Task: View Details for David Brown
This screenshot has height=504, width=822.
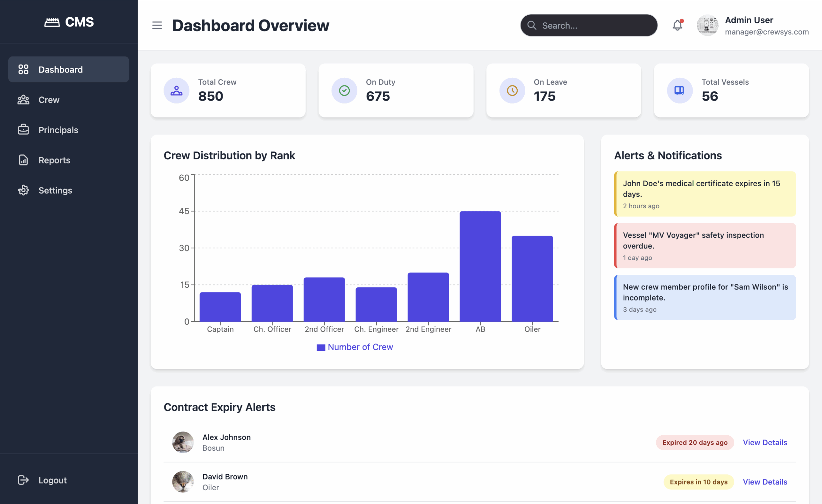Action: click(x=765, y=482)
